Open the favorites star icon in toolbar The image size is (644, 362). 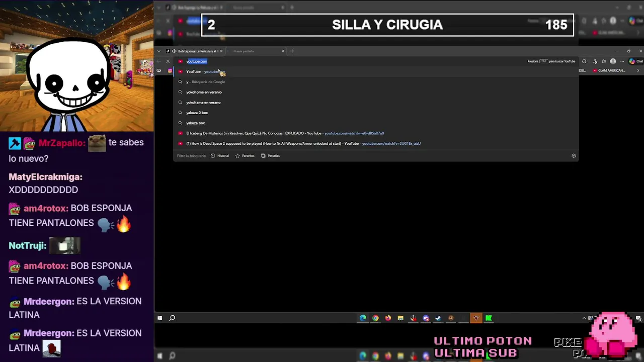tap(603, 61)
